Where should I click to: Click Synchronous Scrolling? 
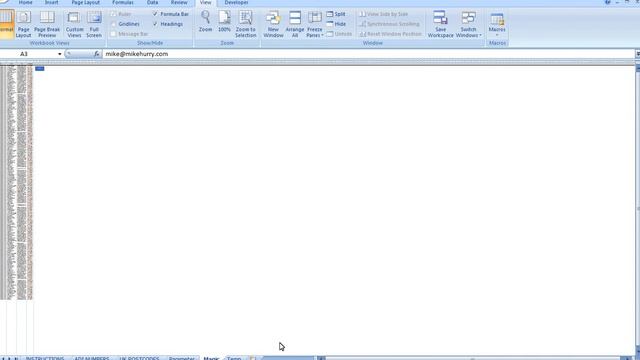click(389, 24)
